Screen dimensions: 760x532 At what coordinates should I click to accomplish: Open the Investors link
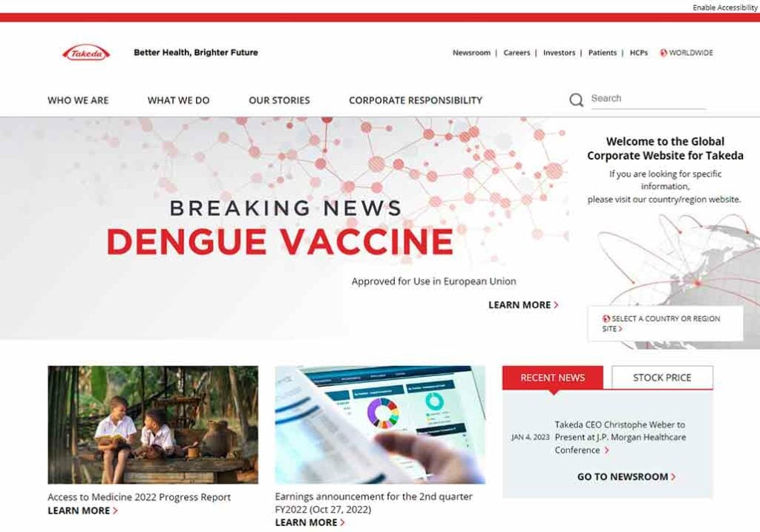559,53
